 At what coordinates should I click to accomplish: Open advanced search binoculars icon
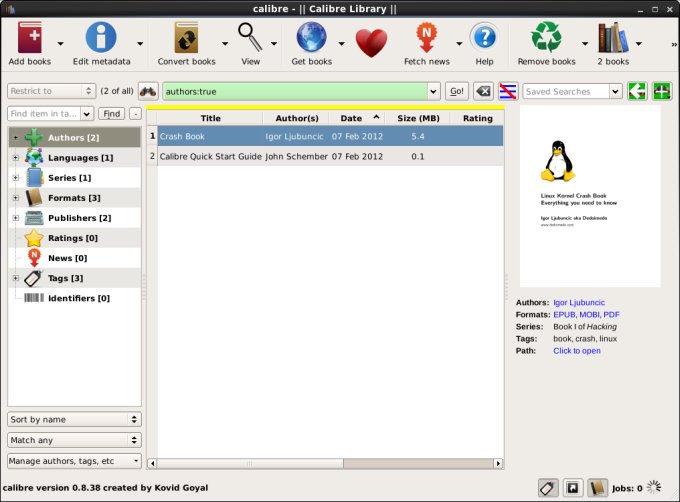coord(148,91)
